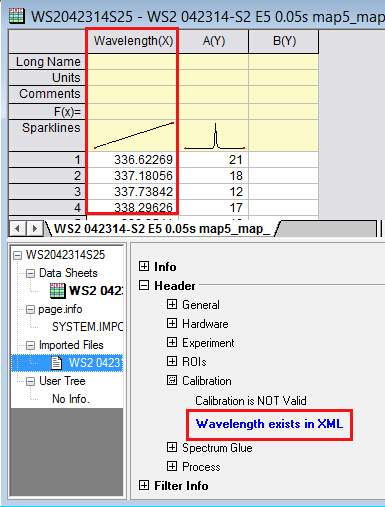Select the WS2 042 worksheet tree item
Image resolution: width=385 pixels, height=507 pixels.
[x=96, y=291]
